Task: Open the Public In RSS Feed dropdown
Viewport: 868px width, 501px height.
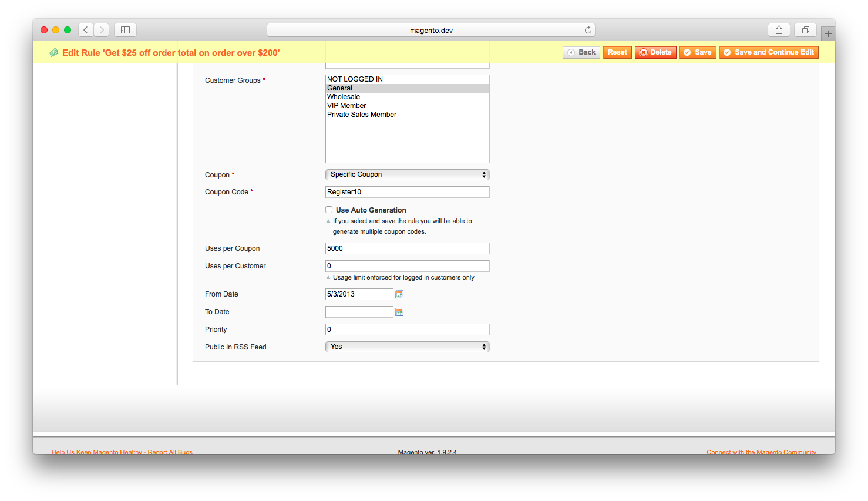Action: pos(407,347)
